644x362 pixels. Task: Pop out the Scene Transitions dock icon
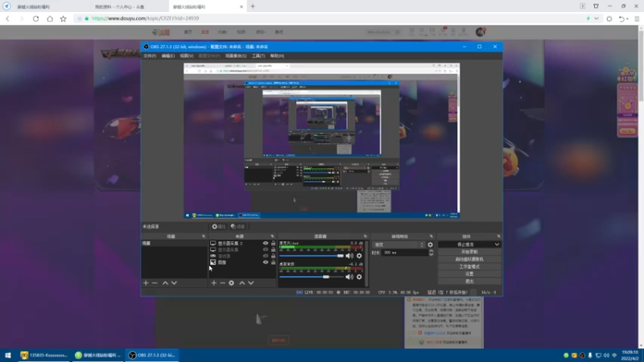pyautogui.click(x=431, y=237)
